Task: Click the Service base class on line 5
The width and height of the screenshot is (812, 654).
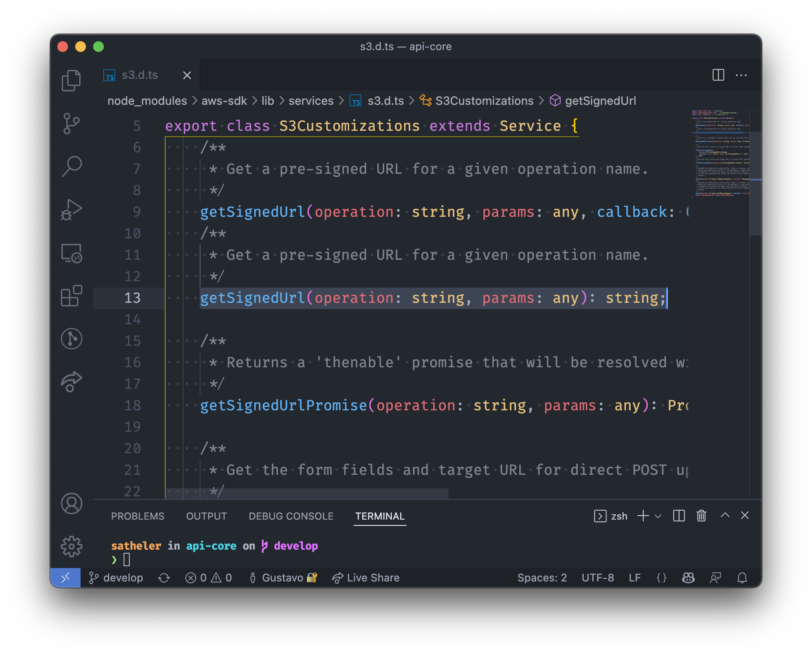Action: click(530, 126)
